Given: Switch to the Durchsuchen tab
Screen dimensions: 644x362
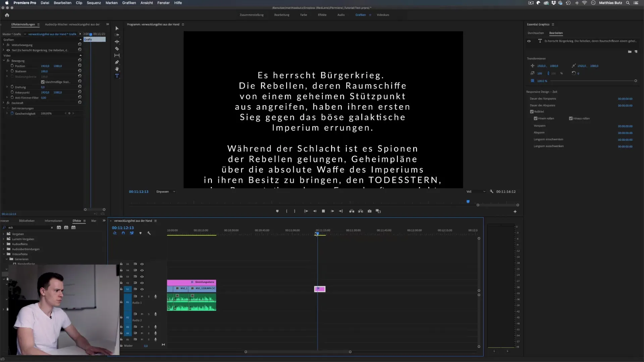Looking at the screenshot, I should pyautogui.click(x=536, y=33).
